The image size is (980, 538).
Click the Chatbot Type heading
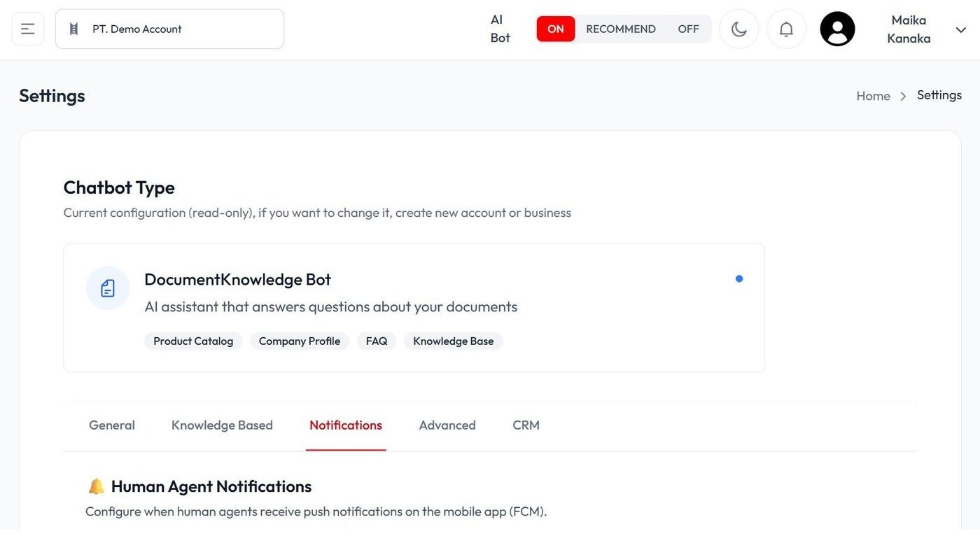pos(119,187)
